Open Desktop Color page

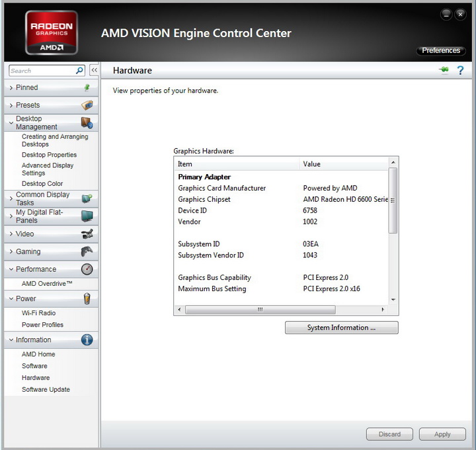click(42, 183)
